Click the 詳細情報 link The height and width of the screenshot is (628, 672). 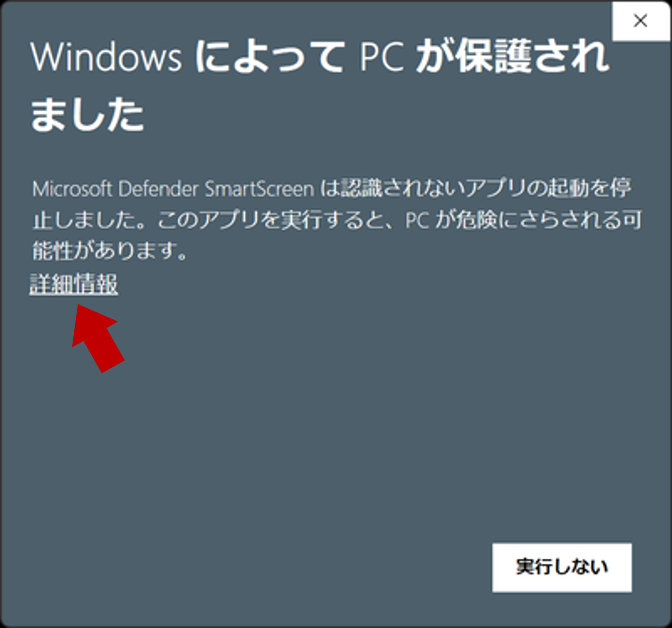coord(74,284)
